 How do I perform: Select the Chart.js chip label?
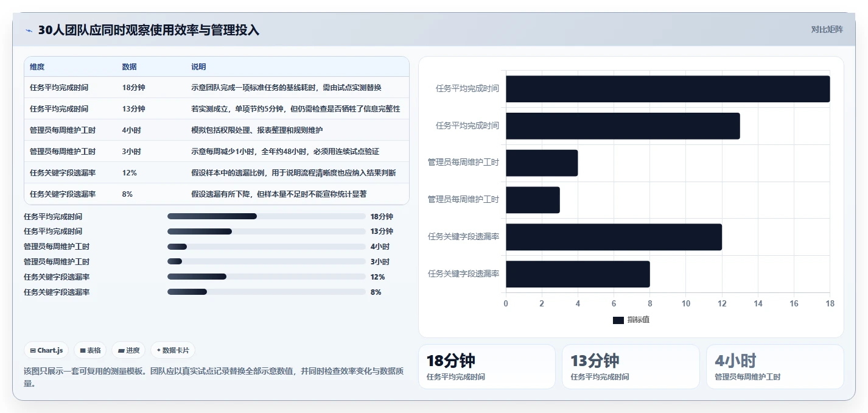coord(50,350)
